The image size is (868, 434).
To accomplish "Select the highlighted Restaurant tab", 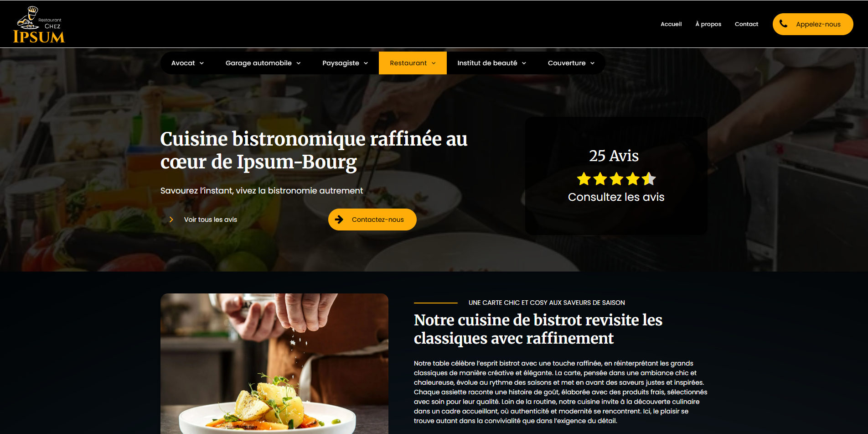I will [413, 63].
